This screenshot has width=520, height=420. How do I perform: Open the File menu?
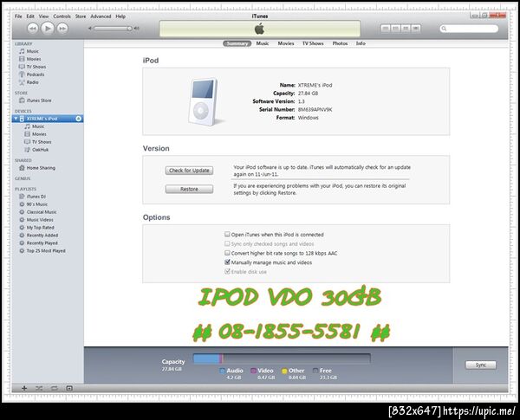click(18, 16)
